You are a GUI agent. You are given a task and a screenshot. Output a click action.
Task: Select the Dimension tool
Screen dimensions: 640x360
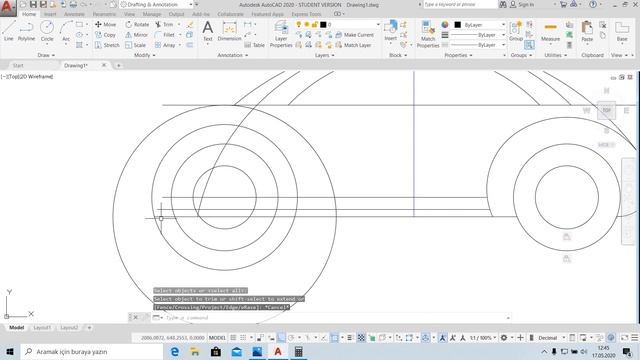click(x=229, y=31)
